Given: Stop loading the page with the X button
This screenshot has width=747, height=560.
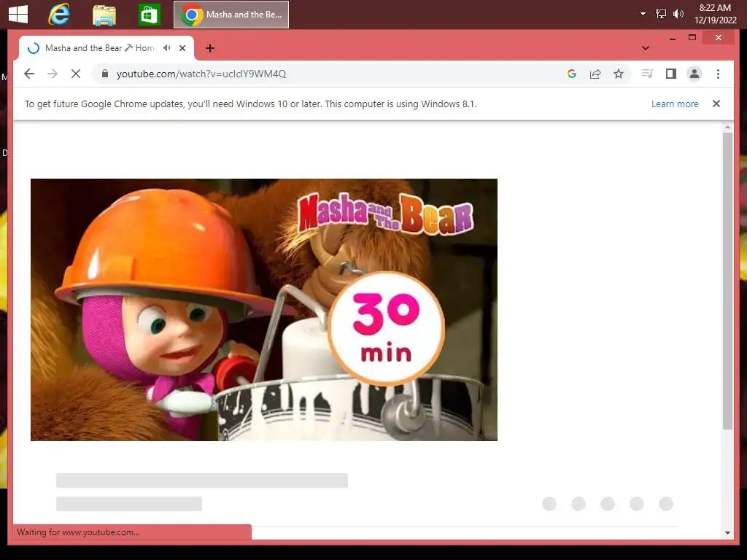Looking at the screenshot, I should [x=76, y=74].
